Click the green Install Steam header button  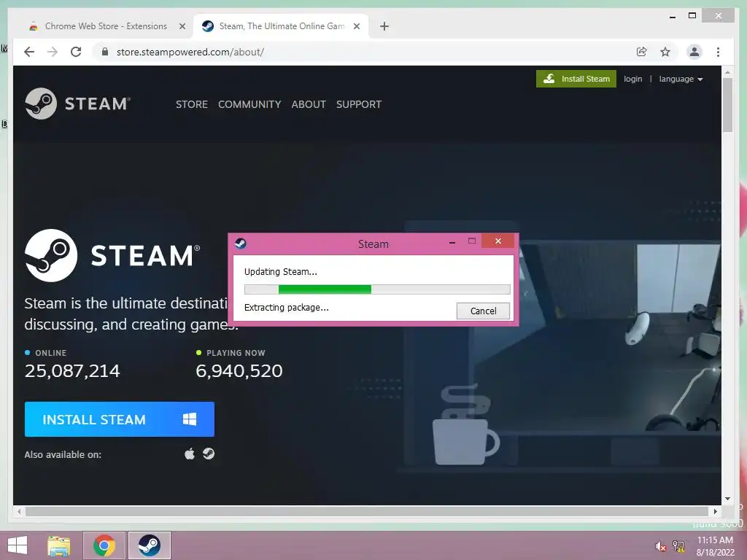(x=576, y=79)
